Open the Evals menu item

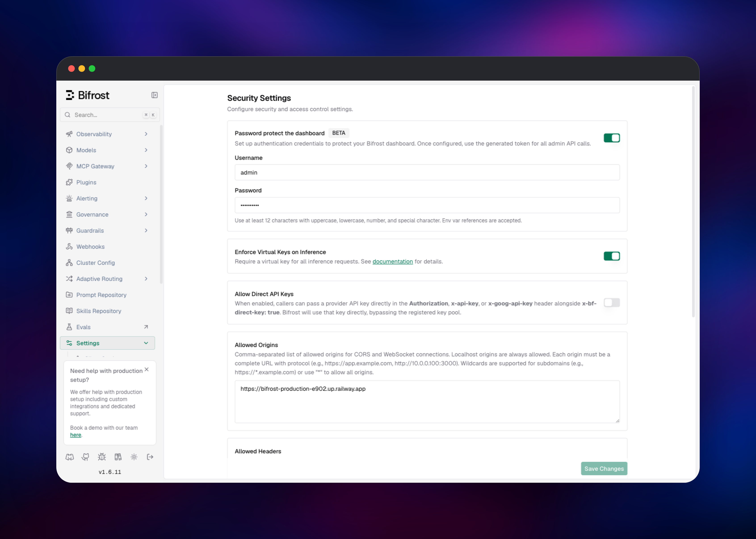[107, 327]
